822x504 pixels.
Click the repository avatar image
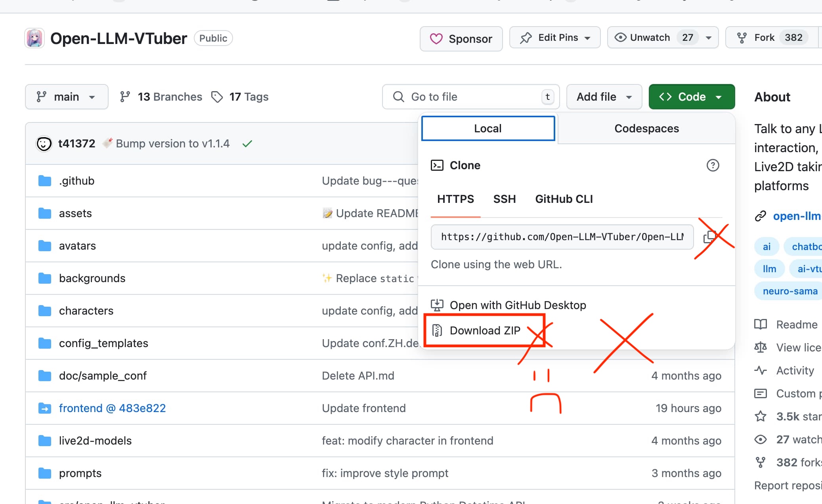click(34, 38)
